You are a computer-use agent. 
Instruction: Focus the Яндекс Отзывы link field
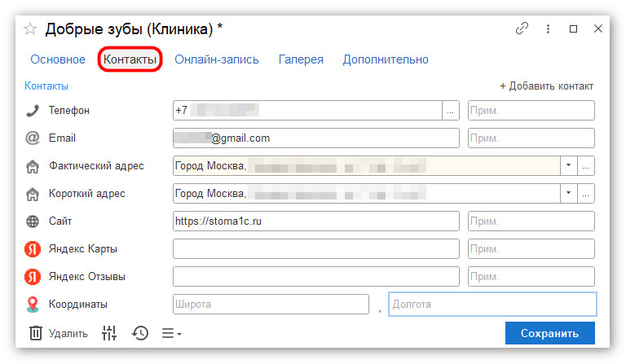(x=315, y=277)
